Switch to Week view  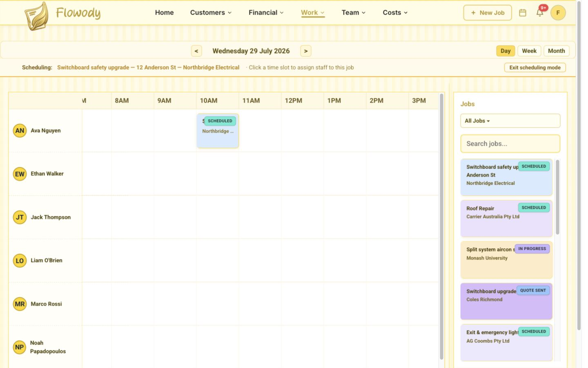click(529, 51)
